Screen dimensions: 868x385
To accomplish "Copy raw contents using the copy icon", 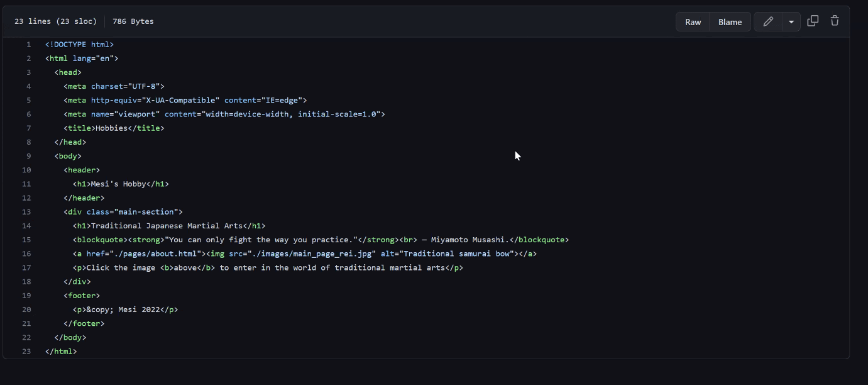I will [813, 21].
